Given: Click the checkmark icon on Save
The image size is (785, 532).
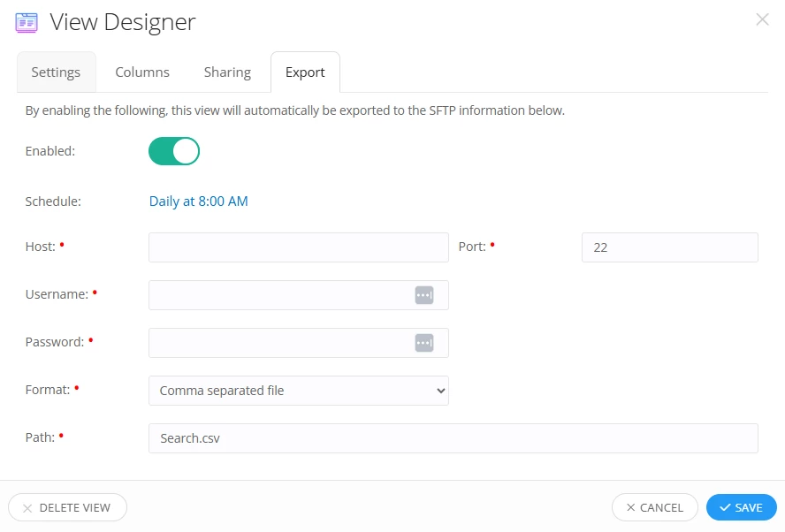Looking at the screenshot, I should (x=725, y=507).
